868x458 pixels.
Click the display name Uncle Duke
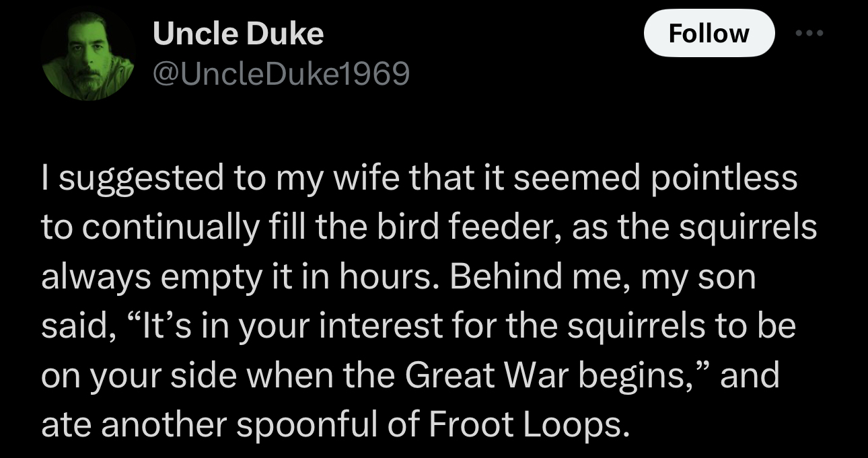pyautogui.click(x=238, y=33)
